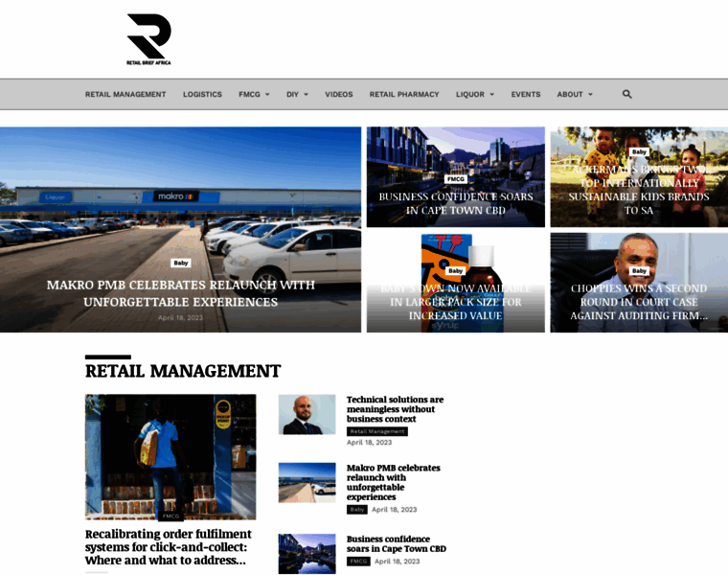Click the Baby tag on Ackermans story
The width and height of the screenshot is (728, 575).
[639, 151]
